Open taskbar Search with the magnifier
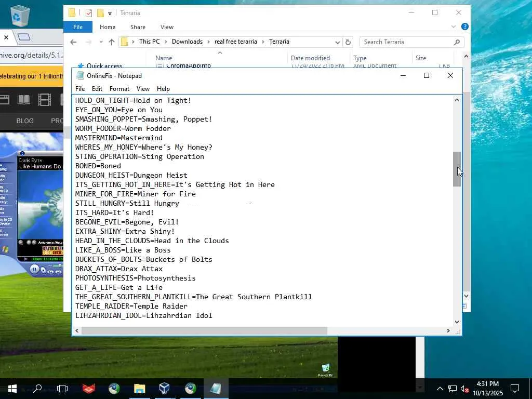Image resolution: width=532 pixels, height=399 pixels. [37, 389]
